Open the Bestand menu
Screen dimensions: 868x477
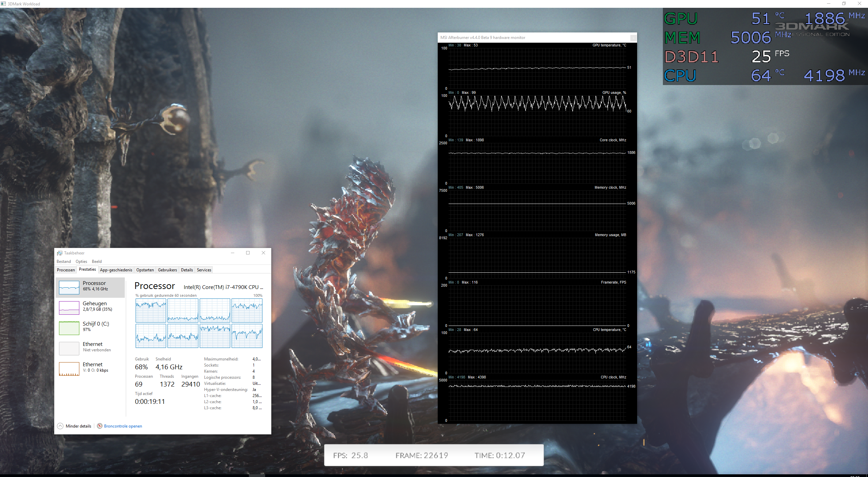pos(64,262)
